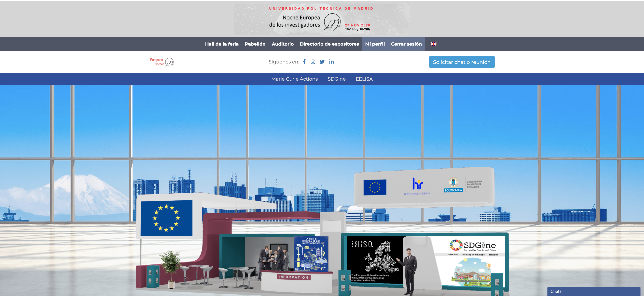Image resolution: width=644 pixels, height=296 pixels.
Task: Open Mi perfil page
Action: coord(375,44)
